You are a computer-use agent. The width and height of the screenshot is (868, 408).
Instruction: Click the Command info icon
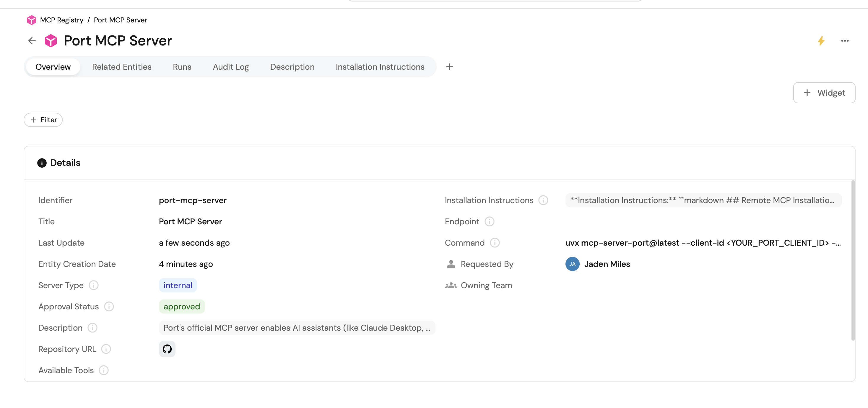(x=495, y=243)
